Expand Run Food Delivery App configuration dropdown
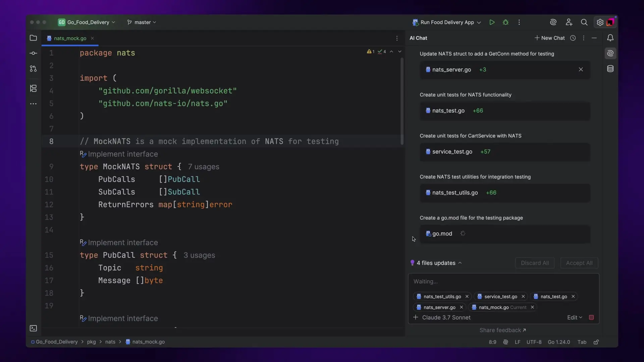Viewport: 644px width, 362px height. [x=446, y=22]
